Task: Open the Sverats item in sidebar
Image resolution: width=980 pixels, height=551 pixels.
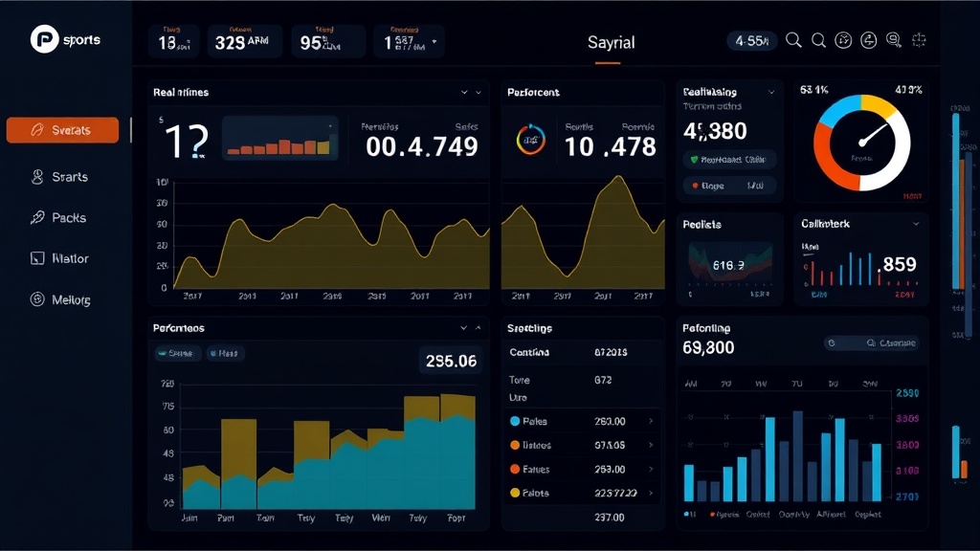Action: click(x=62, y=130)
